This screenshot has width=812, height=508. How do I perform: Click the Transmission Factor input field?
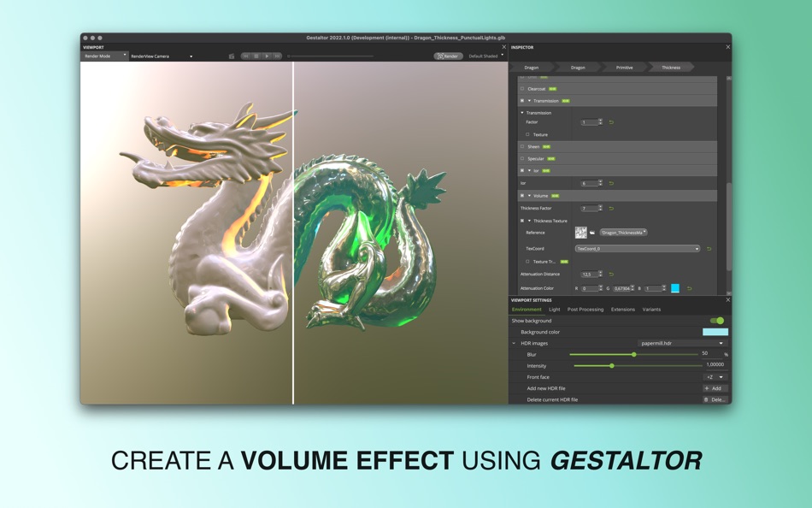click(x=589, y=122)
